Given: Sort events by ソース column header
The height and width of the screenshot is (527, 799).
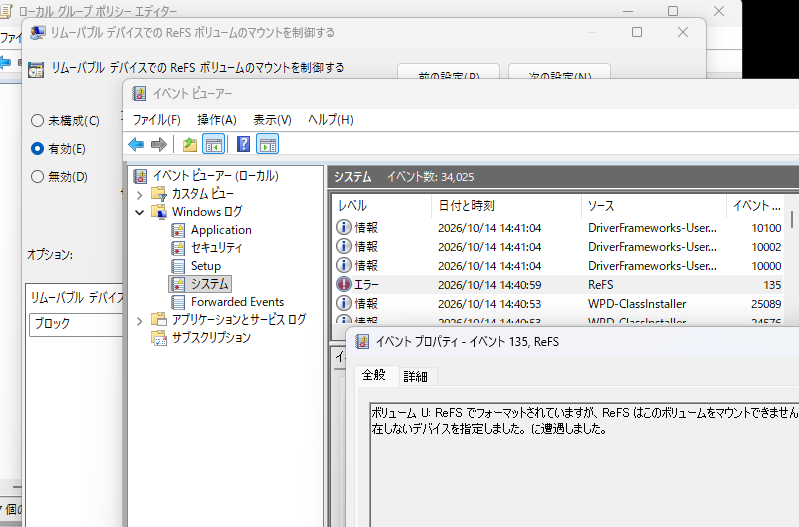Looking at the screenshot, I should pyautogui.click(x=654, y=206).
